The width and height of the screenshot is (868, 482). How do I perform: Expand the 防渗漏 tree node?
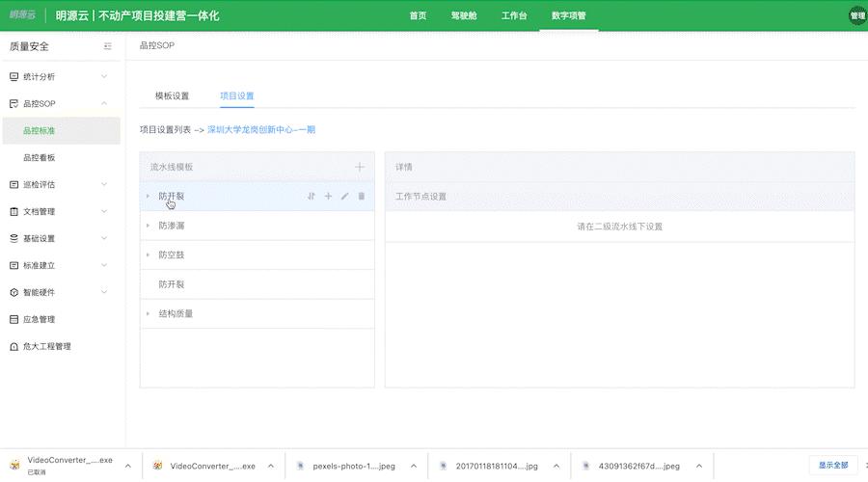point(148,226)
